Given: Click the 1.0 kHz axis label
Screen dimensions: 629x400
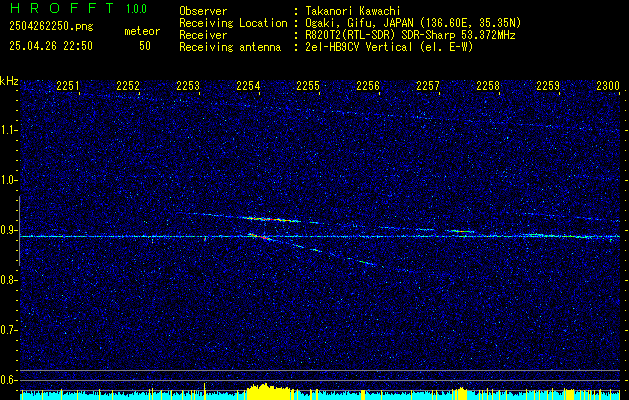Looking at the screenshot, I should coord(8,180).
